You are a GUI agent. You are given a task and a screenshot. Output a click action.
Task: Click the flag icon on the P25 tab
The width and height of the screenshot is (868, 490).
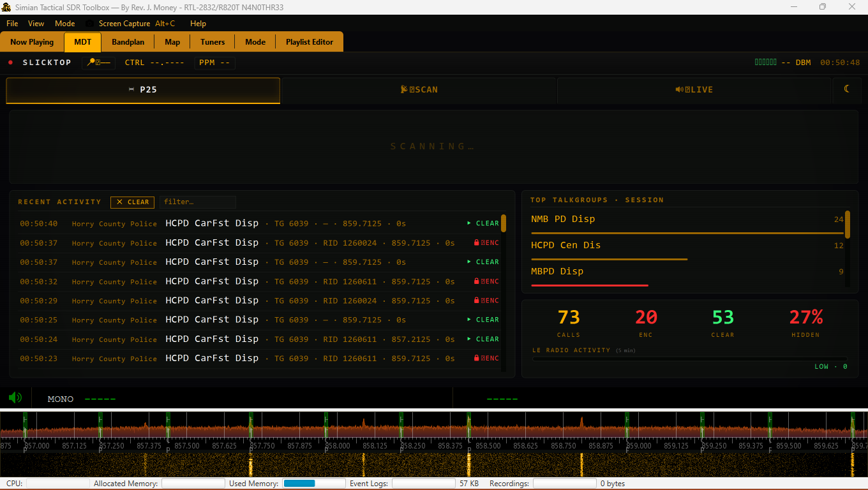[x=131, y=89]
